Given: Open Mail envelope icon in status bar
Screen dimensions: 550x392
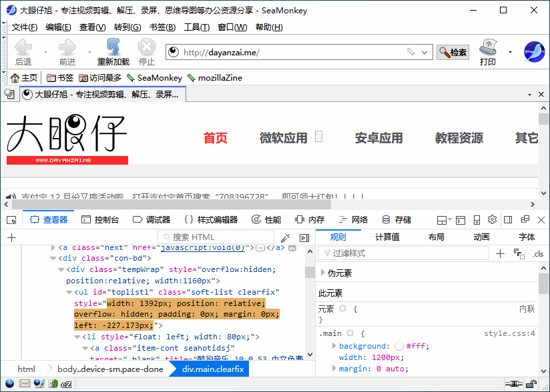Looking at the screenshot, I should [25, 384].
